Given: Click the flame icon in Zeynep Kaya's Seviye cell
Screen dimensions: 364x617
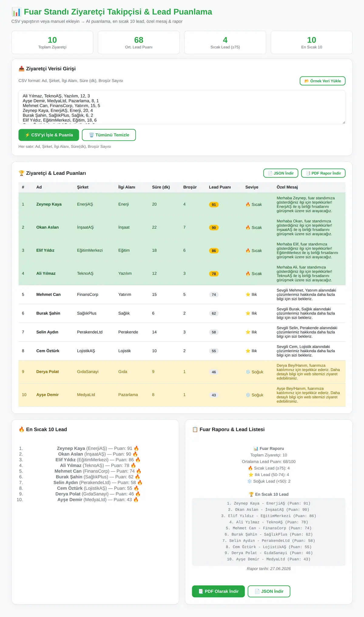Looking at the screenshot, I should tap(248, 204).
